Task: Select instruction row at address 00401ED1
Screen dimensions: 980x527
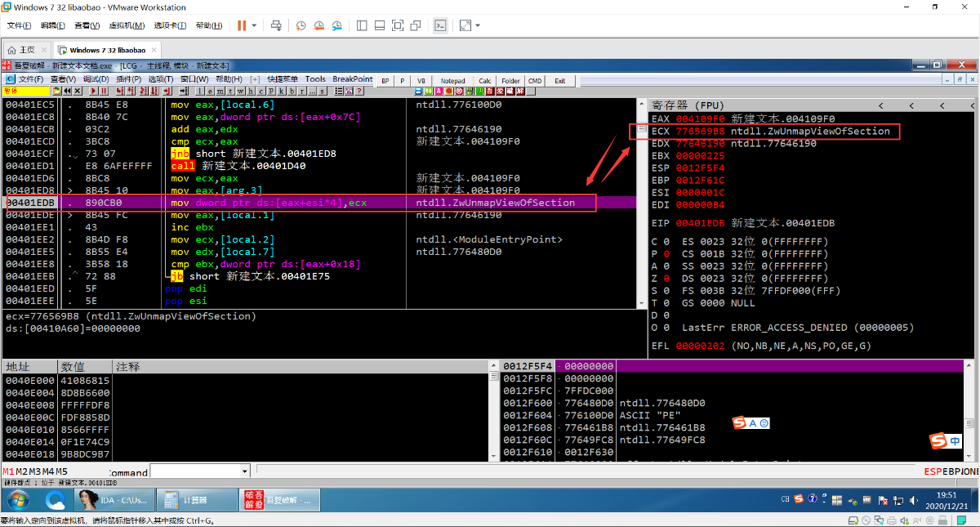Action: click(318, 166)
